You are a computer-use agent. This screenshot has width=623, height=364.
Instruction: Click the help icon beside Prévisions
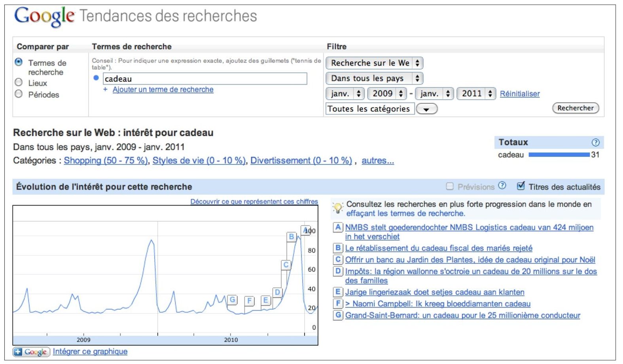502,185
